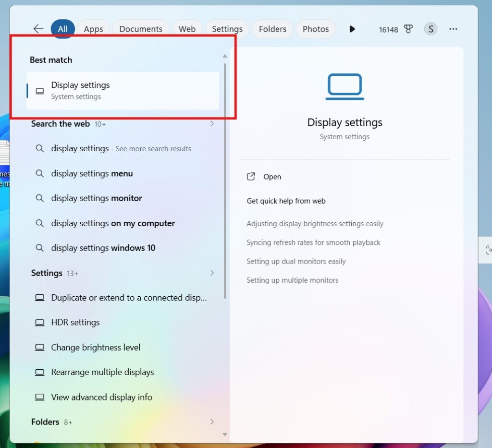Click Adjusting display brightness settings easily link
Viewport: 492px width, 448px height.
click(x=315, y=223)
